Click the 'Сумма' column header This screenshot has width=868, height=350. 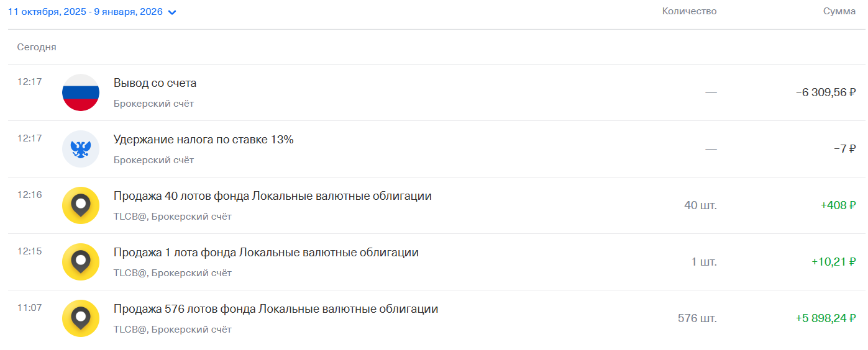839,11
